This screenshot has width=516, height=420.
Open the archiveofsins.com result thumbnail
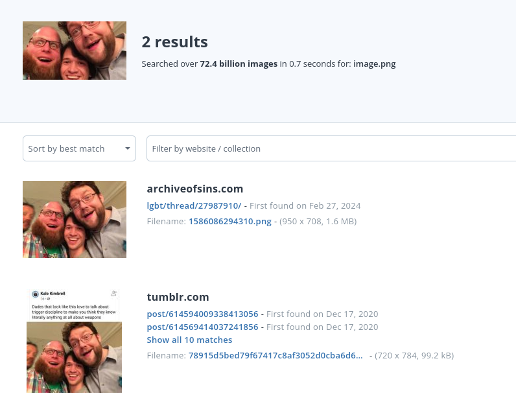click(x=75, y=219)
